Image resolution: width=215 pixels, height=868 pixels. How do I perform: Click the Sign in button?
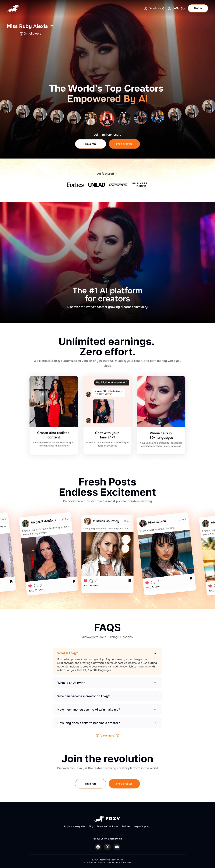(198, 8)
